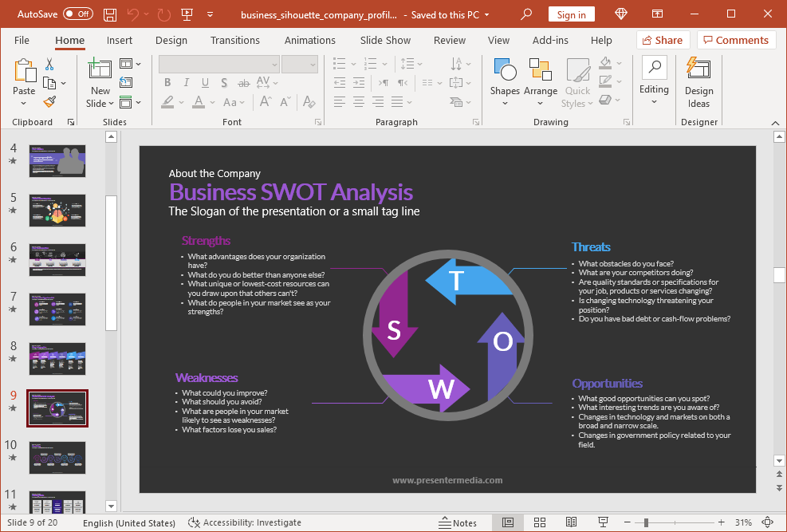Fit slide to current window
Screen dimensions: 787x532
point(769,522)
